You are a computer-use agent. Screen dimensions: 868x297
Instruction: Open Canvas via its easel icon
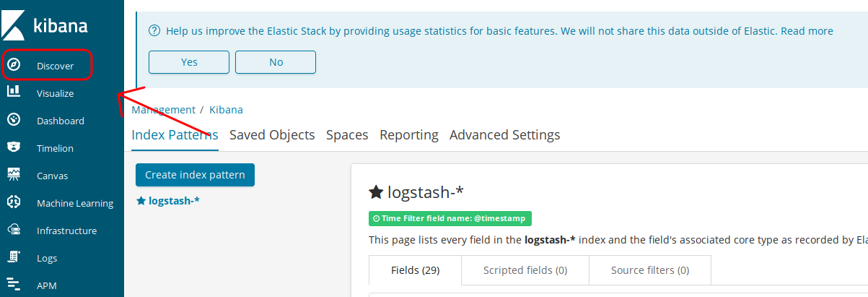(x=13, y=174)
